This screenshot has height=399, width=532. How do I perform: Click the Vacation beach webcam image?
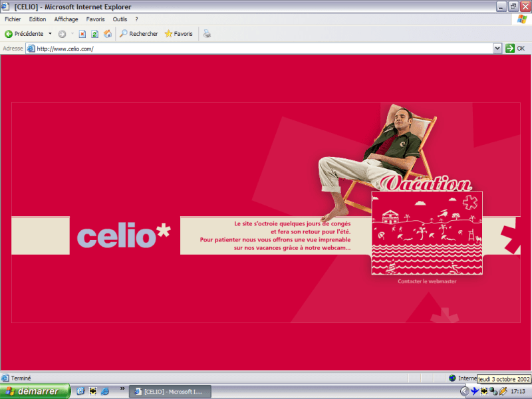tap(427, 233)
